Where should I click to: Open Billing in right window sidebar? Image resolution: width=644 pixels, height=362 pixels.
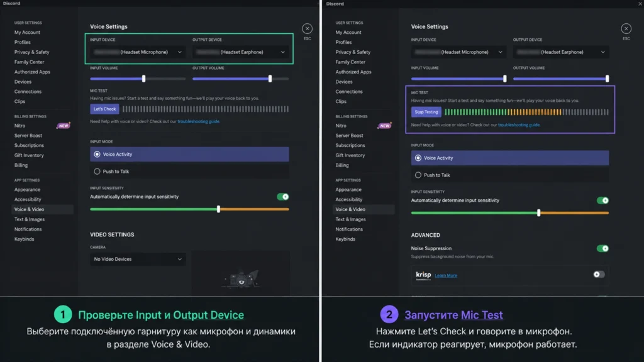tap(342, 165)
